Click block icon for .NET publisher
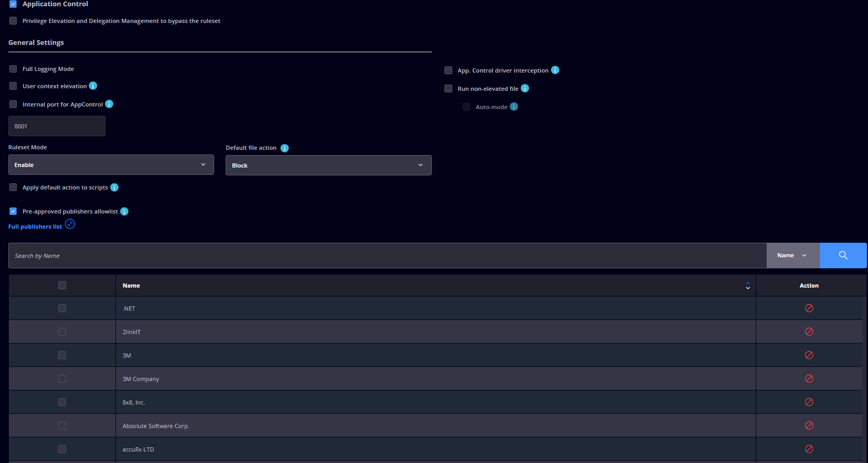 pos(809,308)
